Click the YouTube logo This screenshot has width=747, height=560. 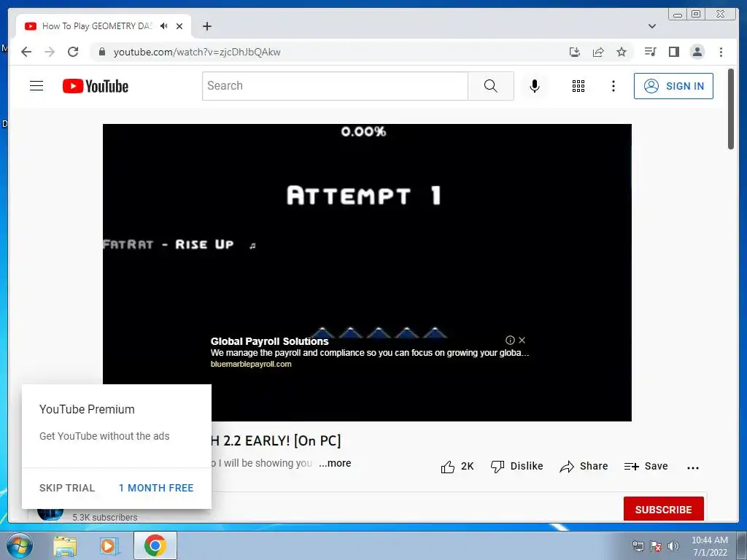click(96, 86)
